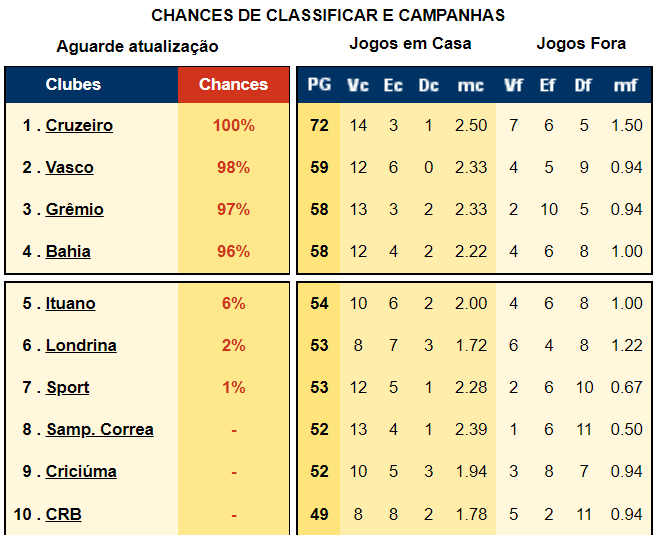Viewport: 658px width, 535px height.
Task: Click the PG column header
Action: pyautogui.click(x=319, y=85)
